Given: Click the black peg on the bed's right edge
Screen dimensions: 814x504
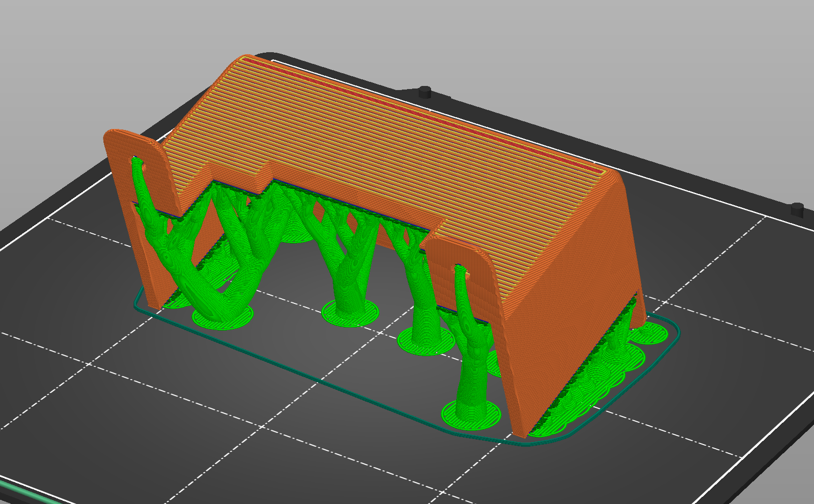Looking at the screenshot, I should click(798, 209).
